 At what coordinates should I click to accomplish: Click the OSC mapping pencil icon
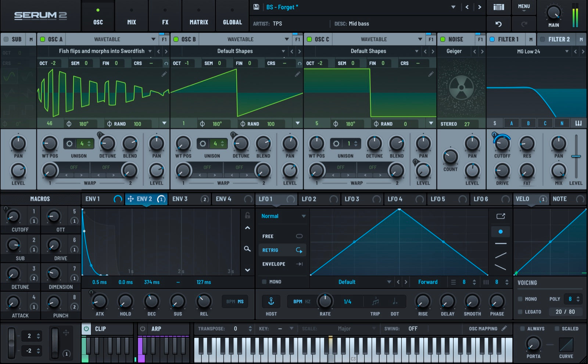pos(504,328)
